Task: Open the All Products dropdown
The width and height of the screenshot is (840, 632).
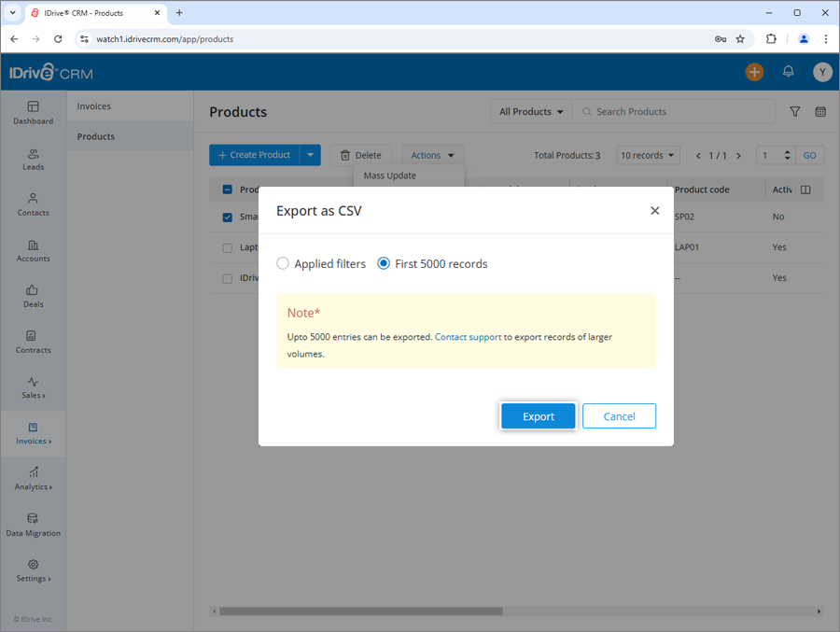Action: click(x=529, y=111)
